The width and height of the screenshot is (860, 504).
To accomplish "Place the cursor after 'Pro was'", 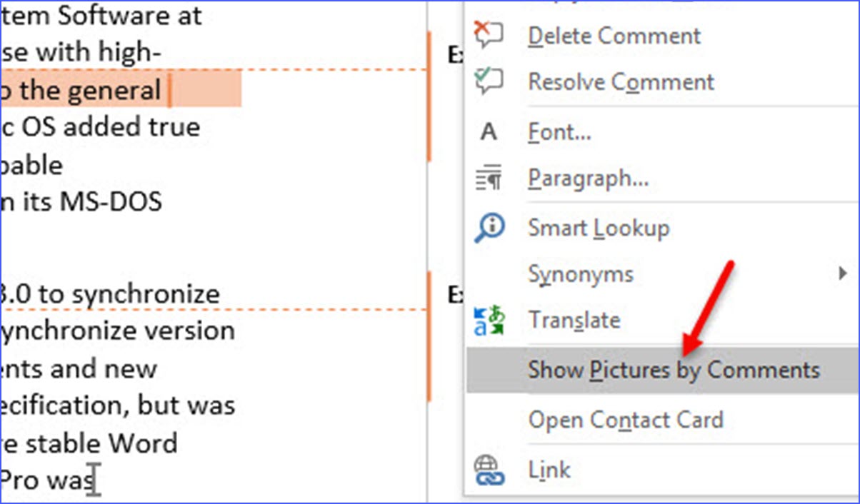I will pyautogui.click(x=94, y=480).
